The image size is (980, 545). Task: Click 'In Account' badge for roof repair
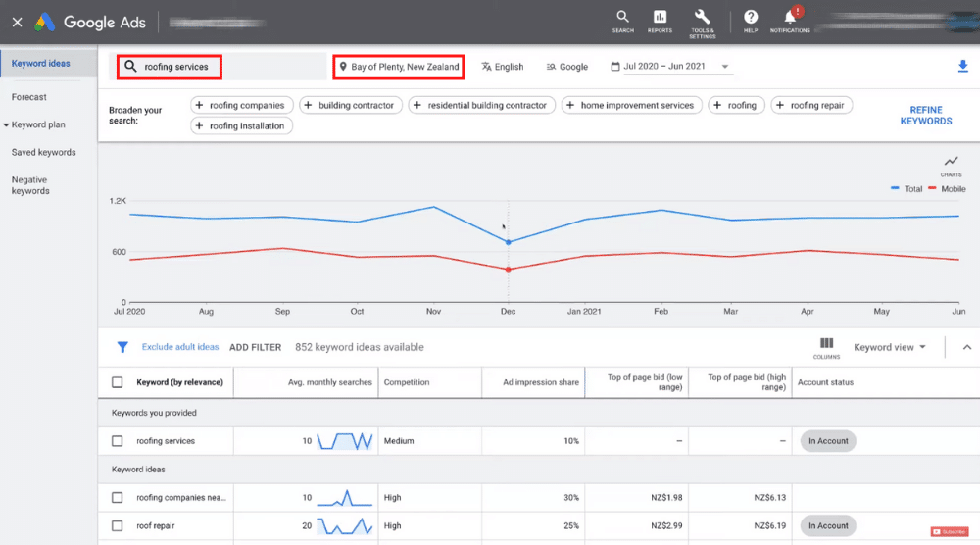(828, 525)
